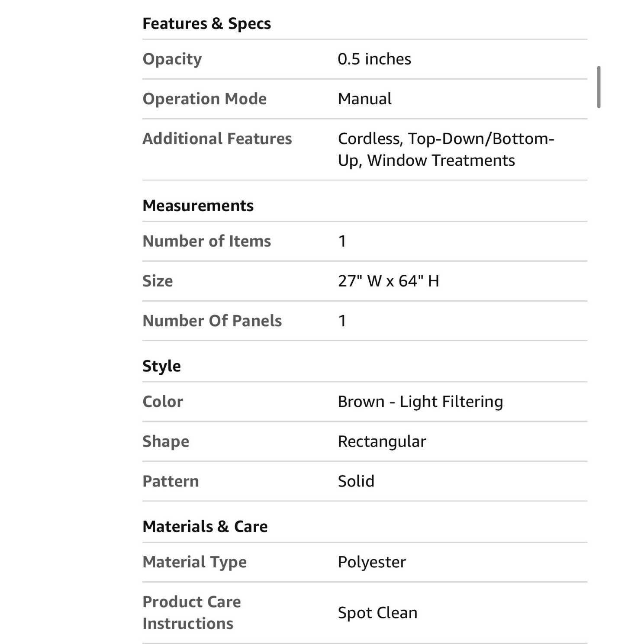Click the 27" W x 64" H value
Screen dimensions: 644x644
pyautogui.click(x=388, y=281)
